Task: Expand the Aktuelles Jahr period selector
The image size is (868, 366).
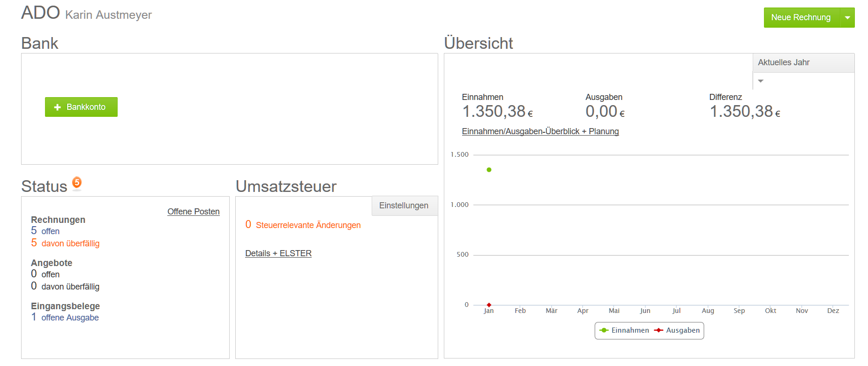Action: [x=803, y=62]
